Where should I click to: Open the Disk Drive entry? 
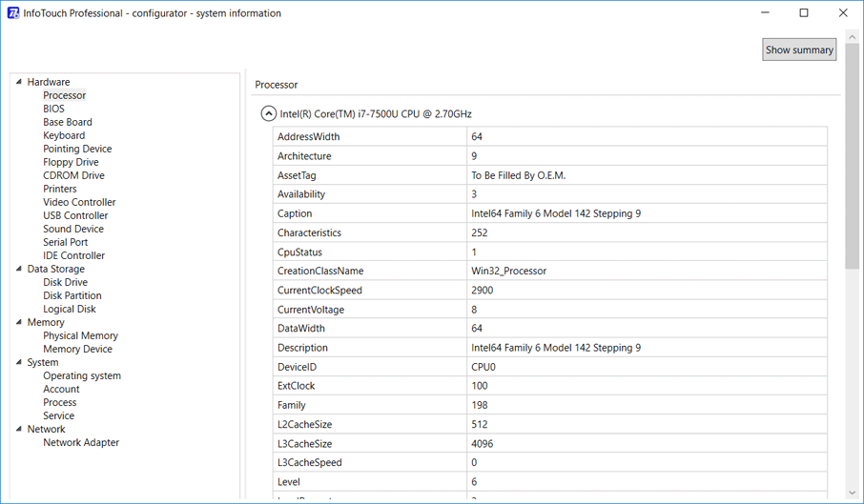click(x=66, y=282)
